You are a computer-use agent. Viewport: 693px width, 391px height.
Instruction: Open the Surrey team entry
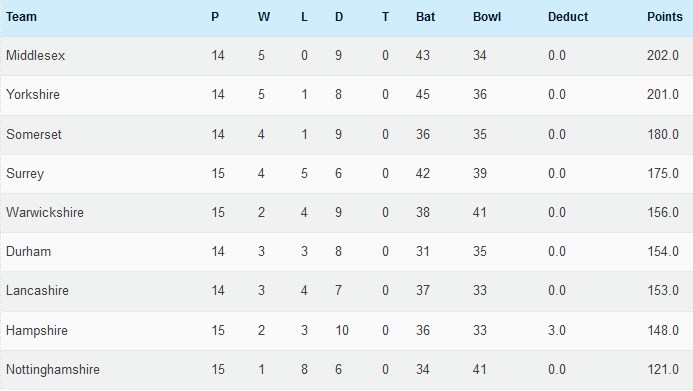click(x=25, y=173)
